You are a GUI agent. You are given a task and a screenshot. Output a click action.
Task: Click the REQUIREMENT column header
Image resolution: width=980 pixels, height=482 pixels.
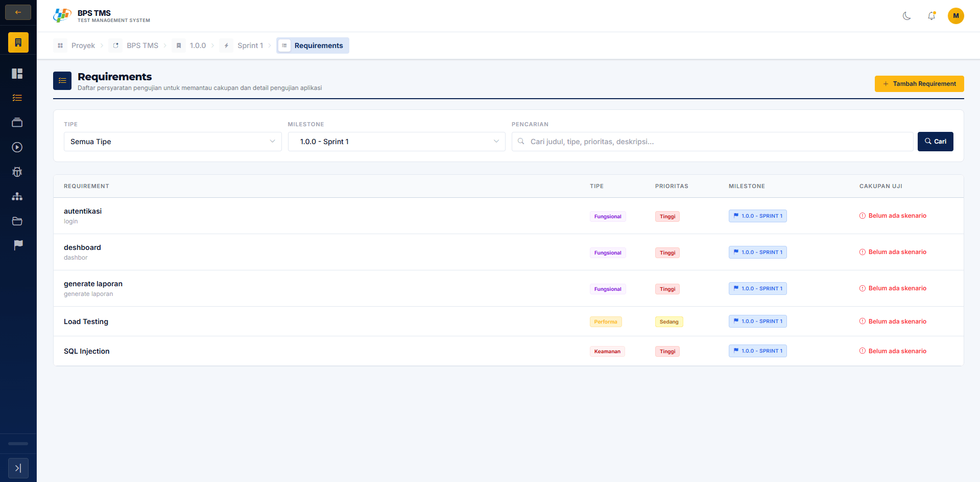tap(86, 186)
